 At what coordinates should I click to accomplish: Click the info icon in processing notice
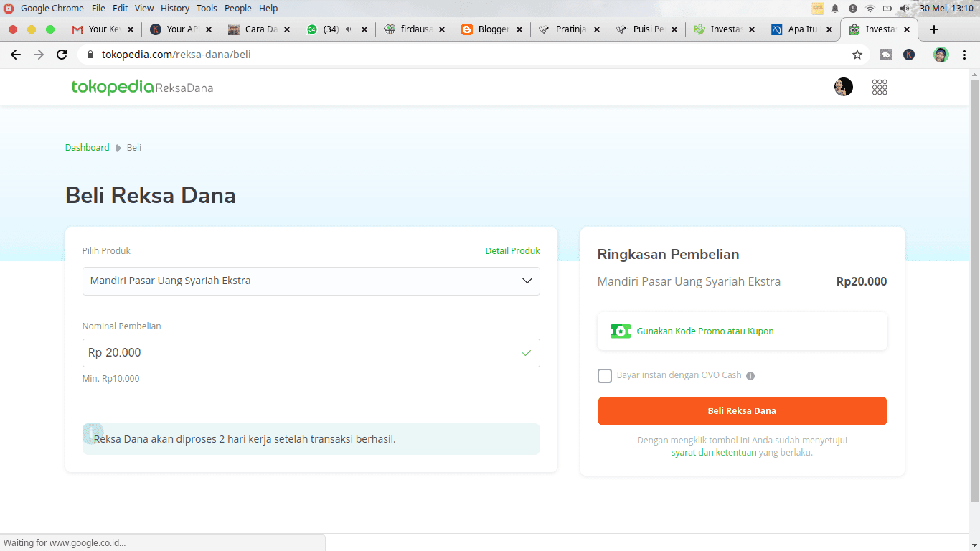93,433
